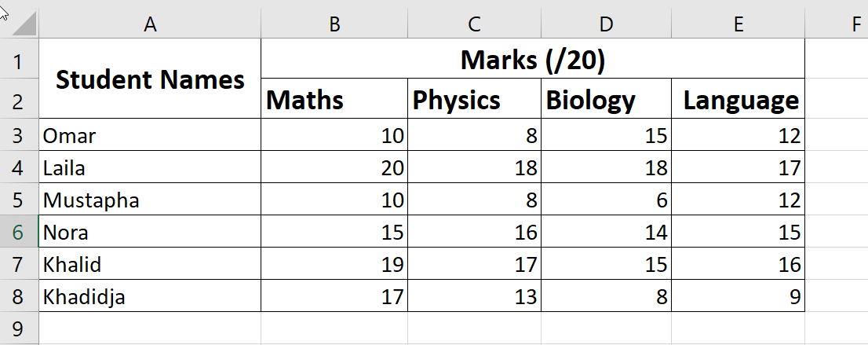Select column C header
The width and height of the screenshot is (868, 345).
[474, 25]
